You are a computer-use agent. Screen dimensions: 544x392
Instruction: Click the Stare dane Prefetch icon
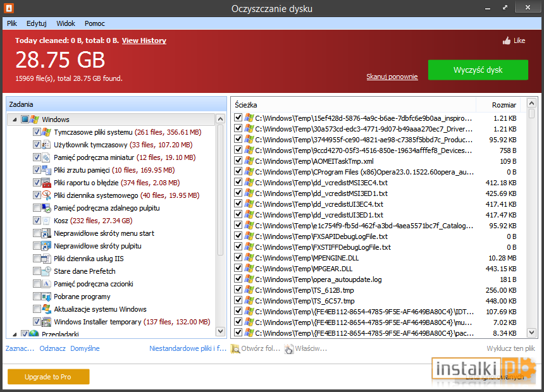pyautogui.click(x=46, y=271)
